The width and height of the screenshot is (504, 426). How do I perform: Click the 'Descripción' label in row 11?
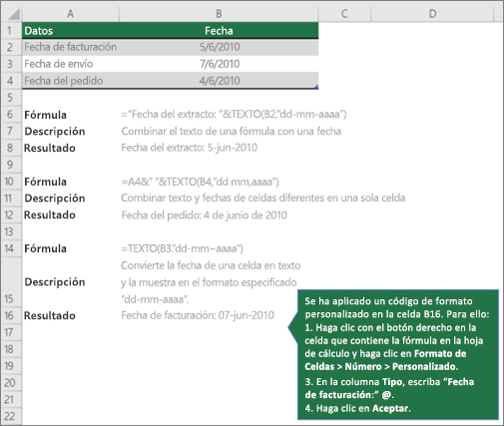click(55, 199)
